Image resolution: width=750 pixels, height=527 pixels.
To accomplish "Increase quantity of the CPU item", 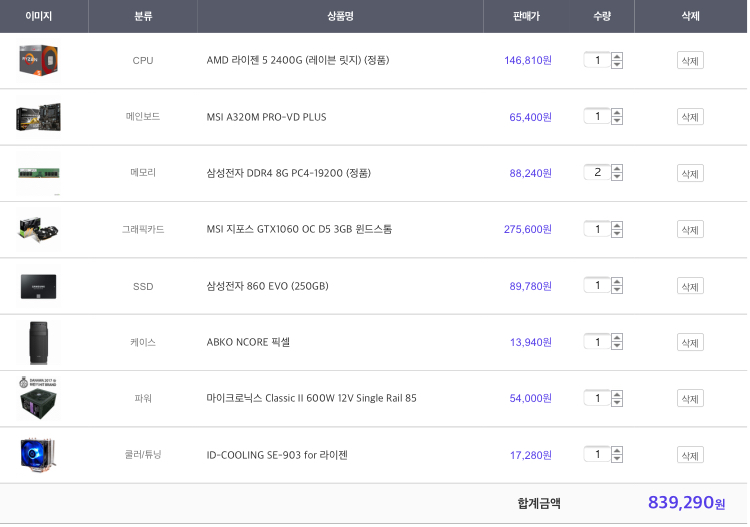I will pyautogui.click(x=617, y=56).
